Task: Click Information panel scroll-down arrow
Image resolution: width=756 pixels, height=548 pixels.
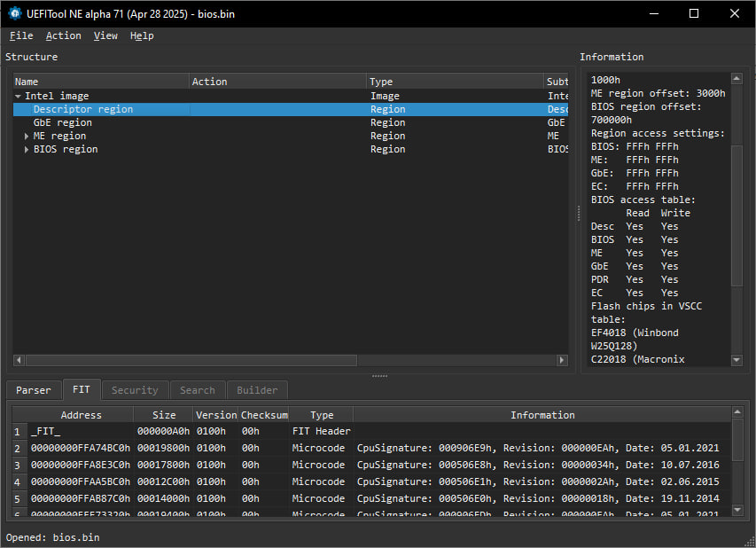Action: coord(737,360)
